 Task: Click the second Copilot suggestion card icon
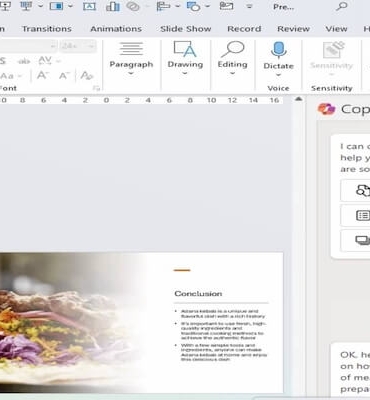[x=363, y=215]
